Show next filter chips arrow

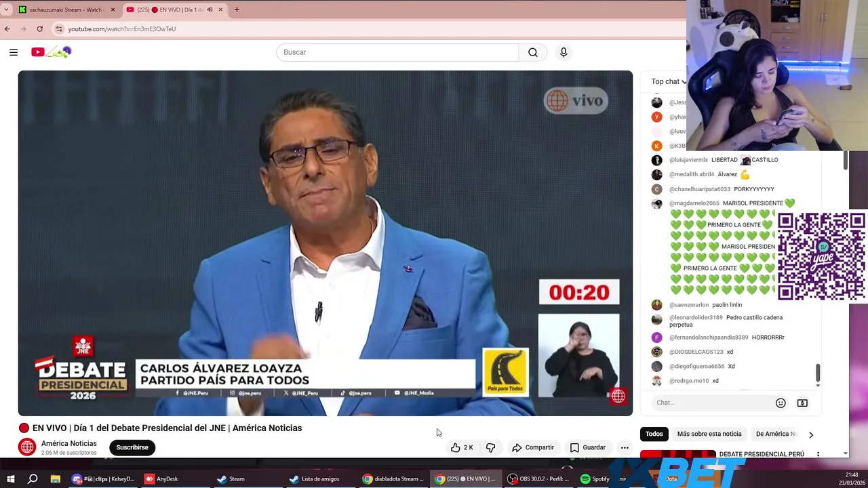pyautogui.click(x=811, y=434)
